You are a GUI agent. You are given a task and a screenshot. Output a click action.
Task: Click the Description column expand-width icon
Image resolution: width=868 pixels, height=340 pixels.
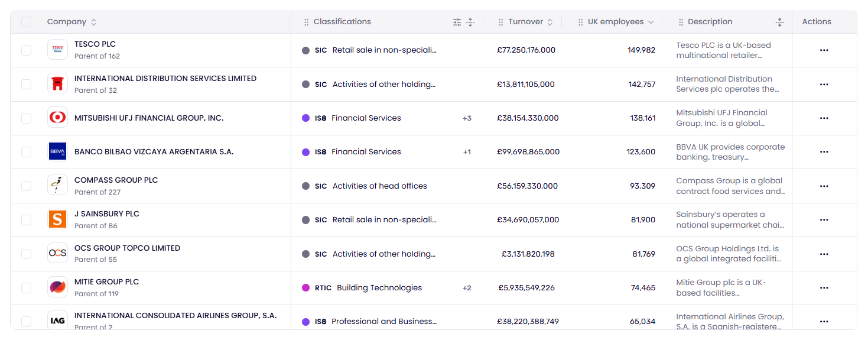pyautogui.click(x=779, y=22)
